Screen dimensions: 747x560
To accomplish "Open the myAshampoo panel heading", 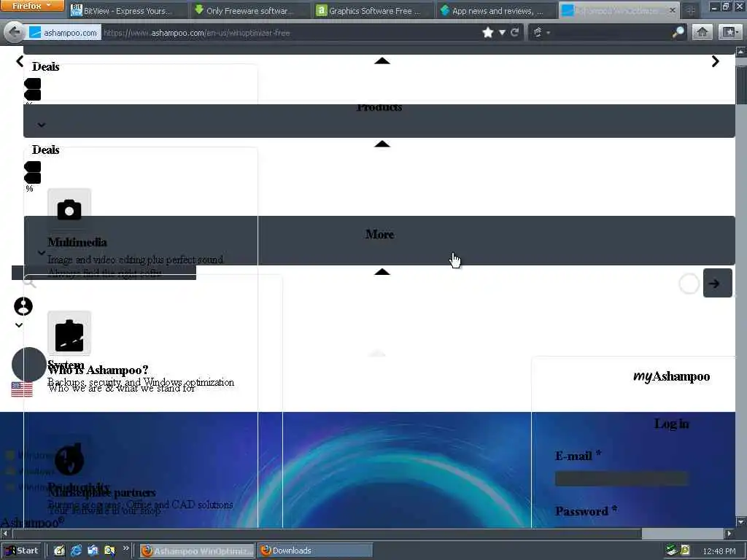I will (x=671, y=376).
